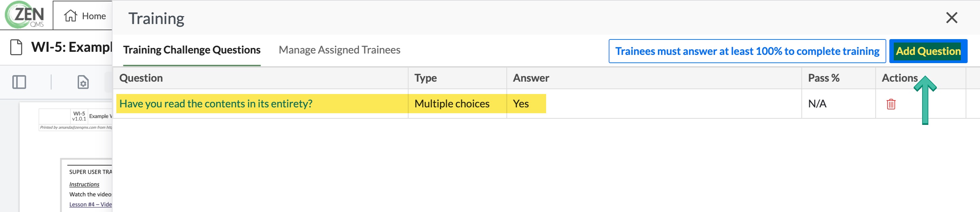Follow the Lesson #4 video link

pyautogui.click(x=91, y=204)
